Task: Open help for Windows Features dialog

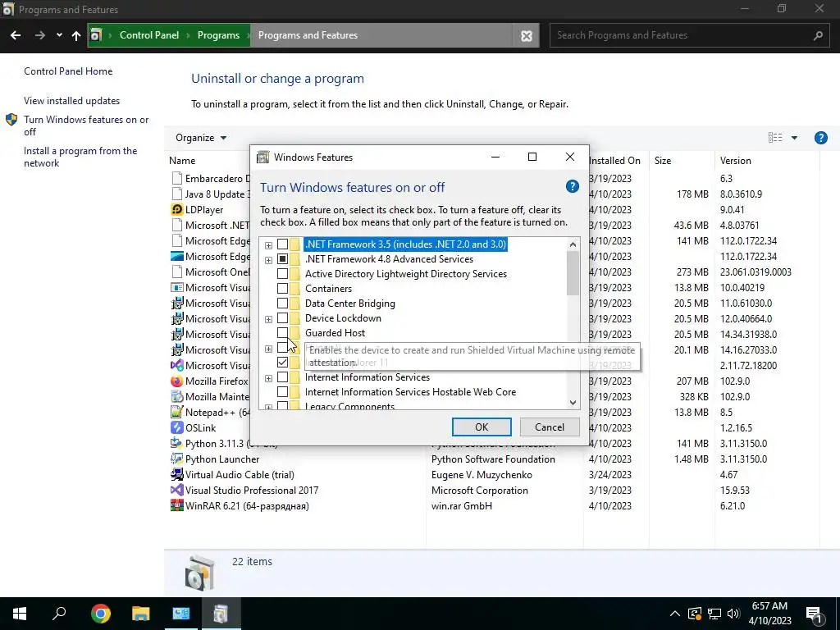Action: coord(572,186)
